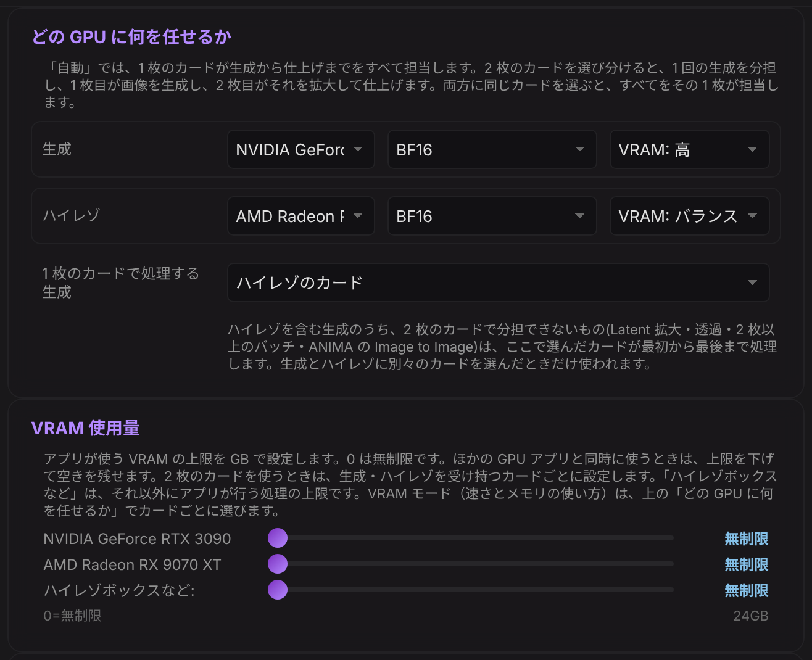Click the ハイレゾボックスなど: slider label
This screenshot has width=812, height=660.
pyautogui.click(x=119, y=590)
